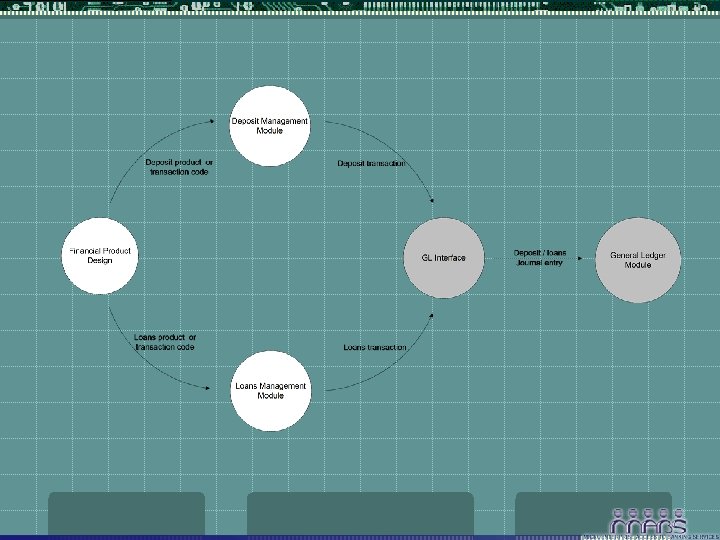Viewport: 720px width, 540px height.
Task: Click the Deposit Management Module circle
Action: 270,126
